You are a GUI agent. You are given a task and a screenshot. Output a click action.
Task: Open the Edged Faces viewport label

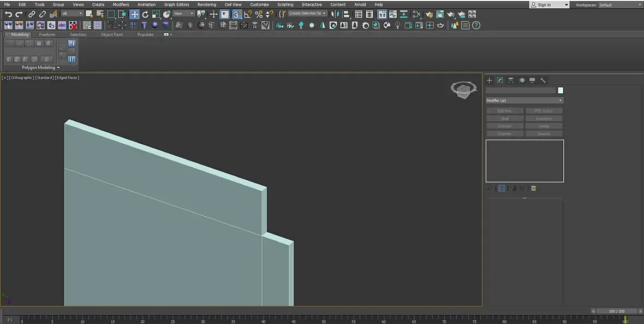pos(67,78)
